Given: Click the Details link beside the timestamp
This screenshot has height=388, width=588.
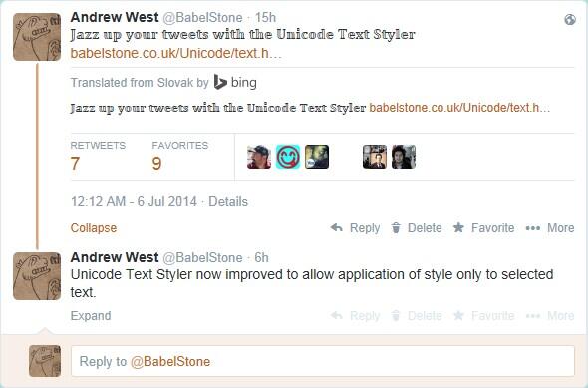Looking at the screenshot, I should pos(228,201).
